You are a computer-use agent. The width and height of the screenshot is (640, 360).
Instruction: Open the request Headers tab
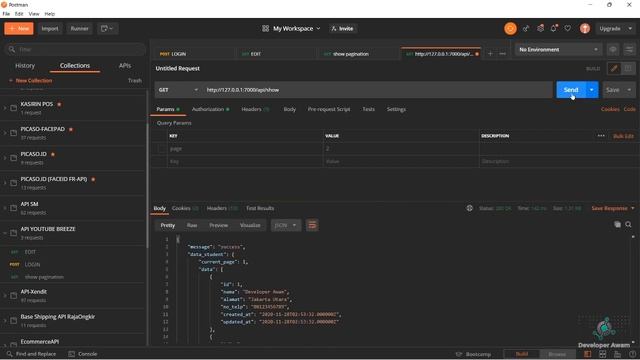[x=255, y=109]
